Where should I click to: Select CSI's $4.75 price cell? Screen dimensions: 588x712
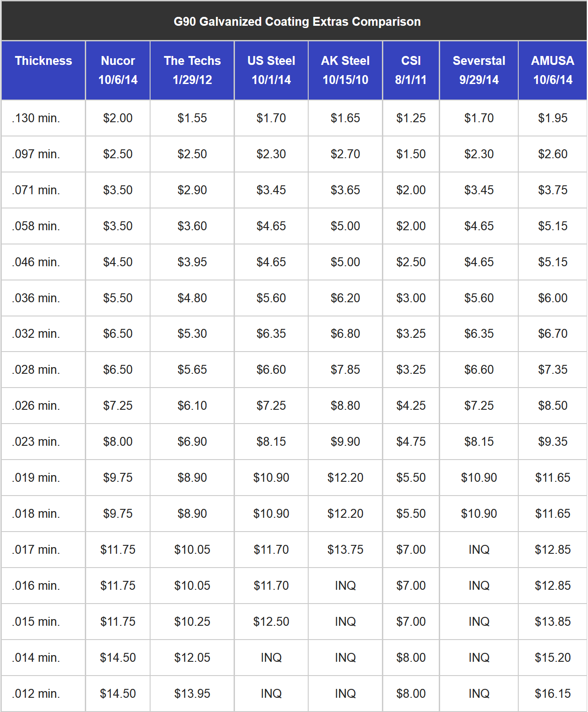pos(411,442)
